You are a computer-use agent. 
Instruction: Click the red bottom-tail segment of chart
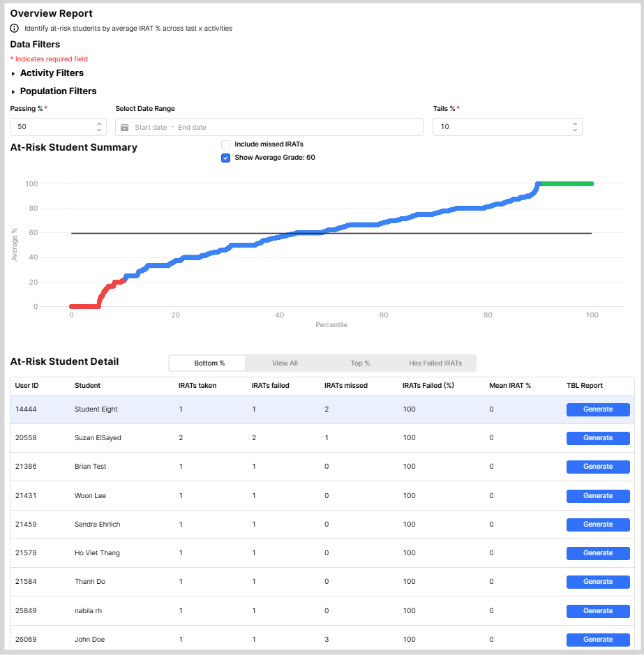[86, 307]
